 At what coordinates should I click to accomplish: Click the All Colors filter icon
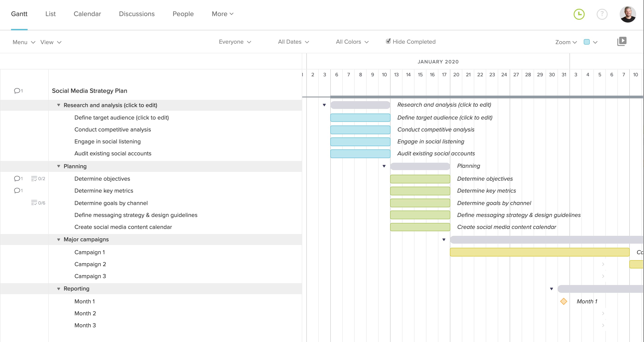[352, 42]
